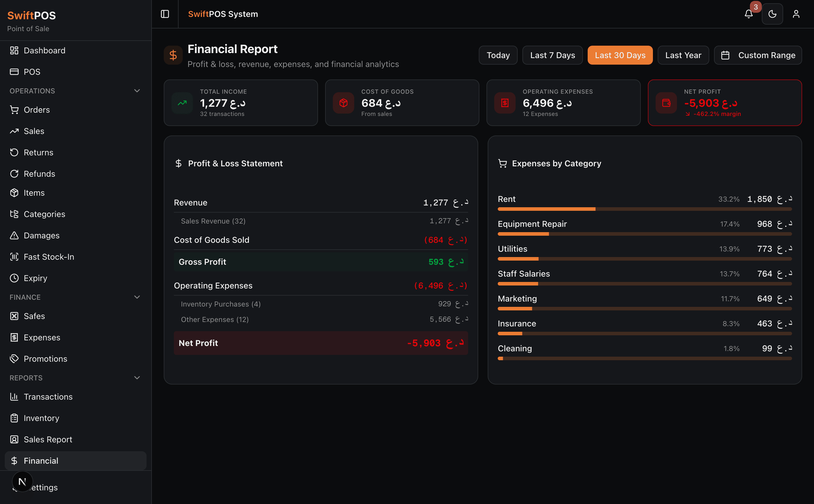Toggle dark mode with the moon button
814x504 pixels.
(x=772, y=14)
